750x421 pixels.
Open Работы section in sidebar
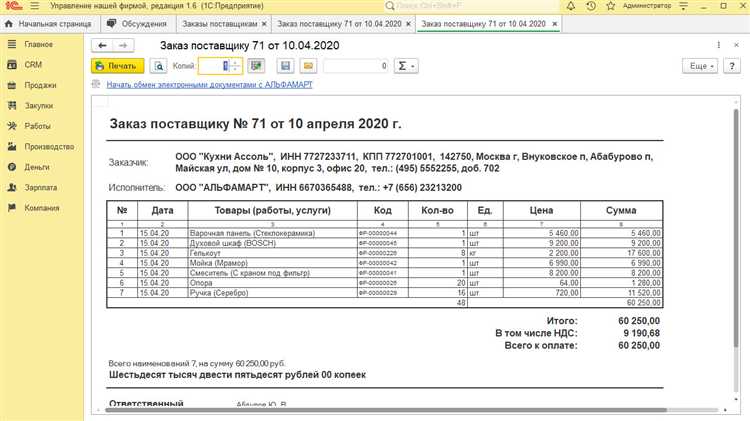pyautogui.click(x=37, y=126)
